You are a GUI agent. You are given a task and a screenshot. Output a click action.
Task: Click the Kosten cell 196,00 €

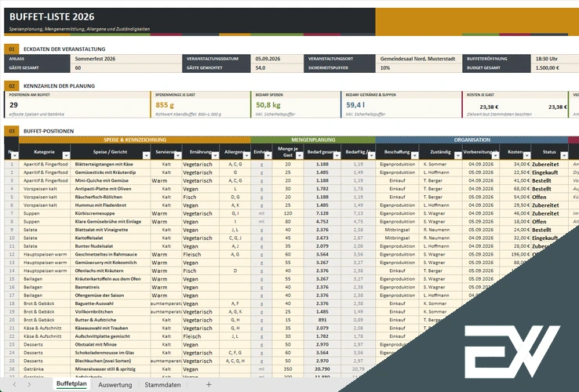tap(515, 254)
